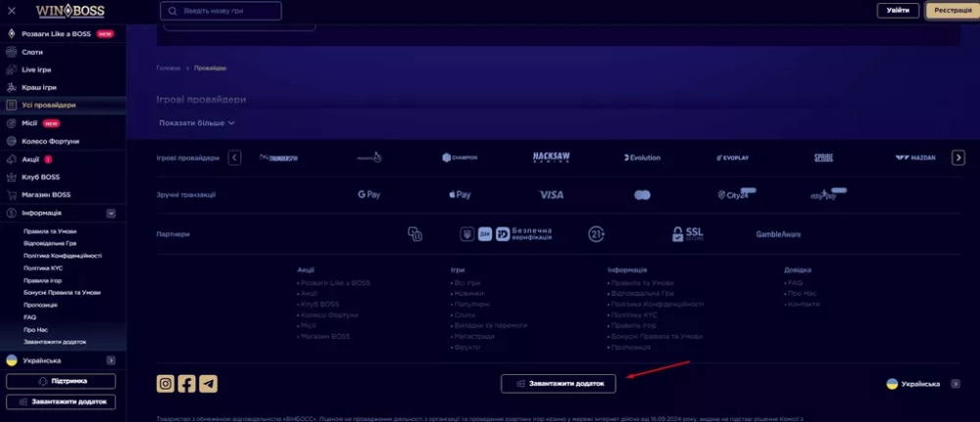Open Контакти in the footer
This screenshot has width=980, height=422.
click(x=804, y=304)
